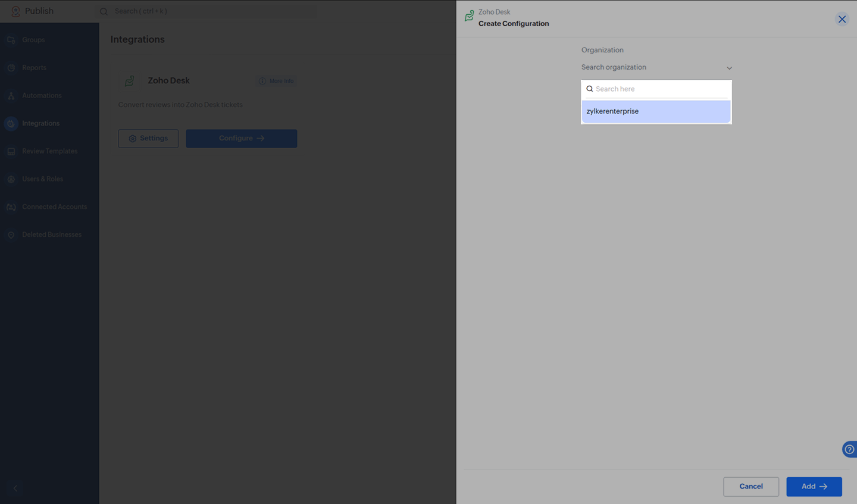Expand the Search organization dropdown

coord(656,67)
